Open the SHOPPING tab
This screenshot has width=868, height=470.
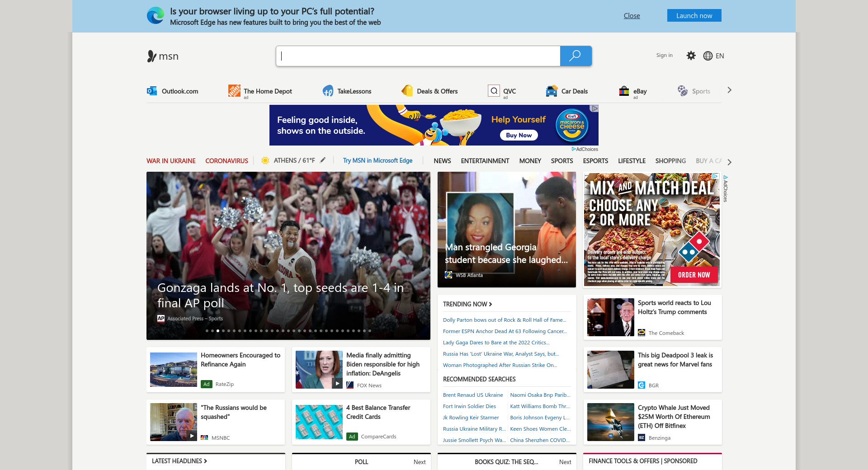(670, 161)
